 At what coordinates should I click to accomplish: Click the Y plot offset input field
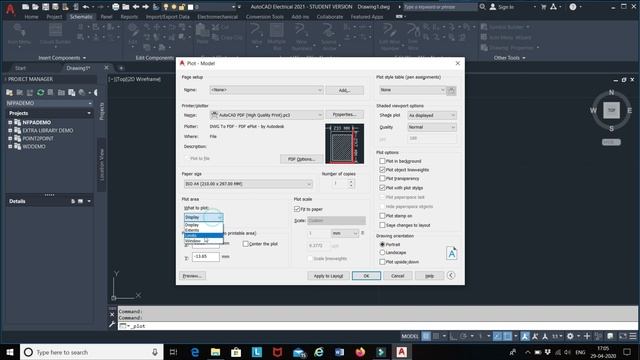206,256
